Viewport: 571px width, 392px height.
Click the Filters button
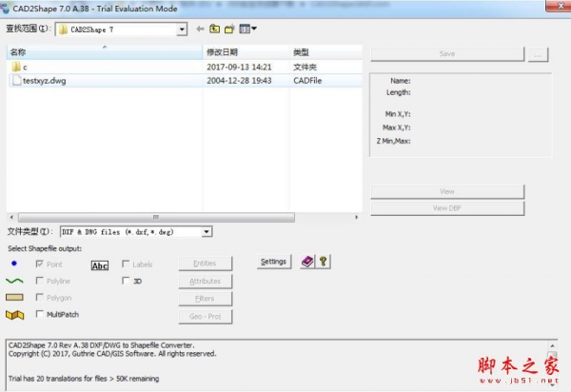pos(205,299)
